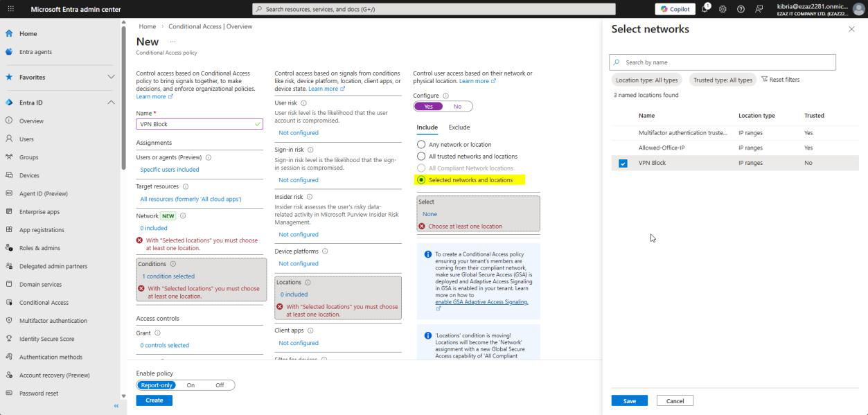Image resolution: width=868 pixels, height=415 pixels.
Task: Click Reset filters
Action: (x=781, y=80)
